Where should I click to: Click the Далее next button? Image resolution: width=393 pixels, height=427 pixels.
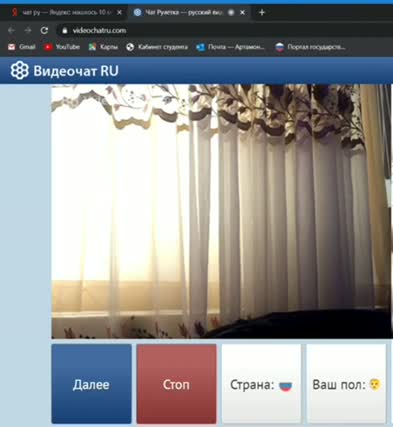pos(91,384)
